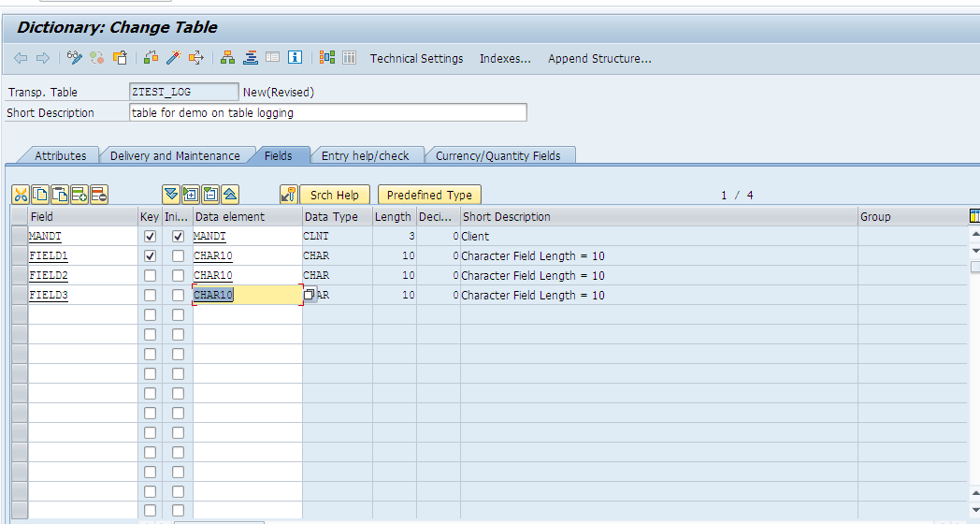The width and height of the screenshot is (980, 524).
Task: Click the FIELD2 field name cell
Action: click(x=82, y=275)
